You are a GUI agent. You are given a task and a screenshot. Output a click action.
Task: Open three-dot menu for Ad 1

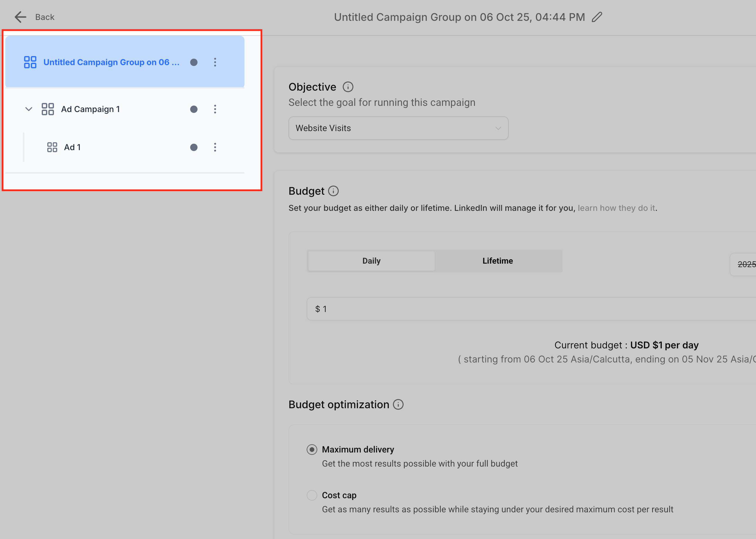tap(215, 148)
